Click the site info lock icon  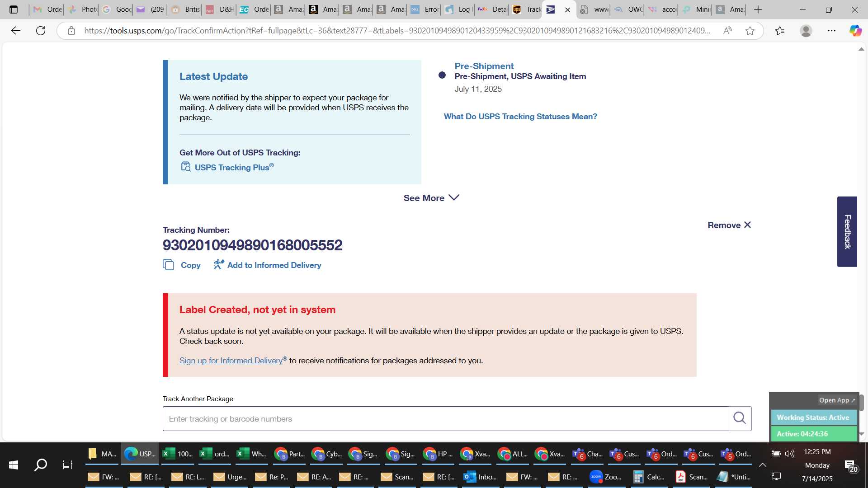pyautogui.click(x=71, y=31)
